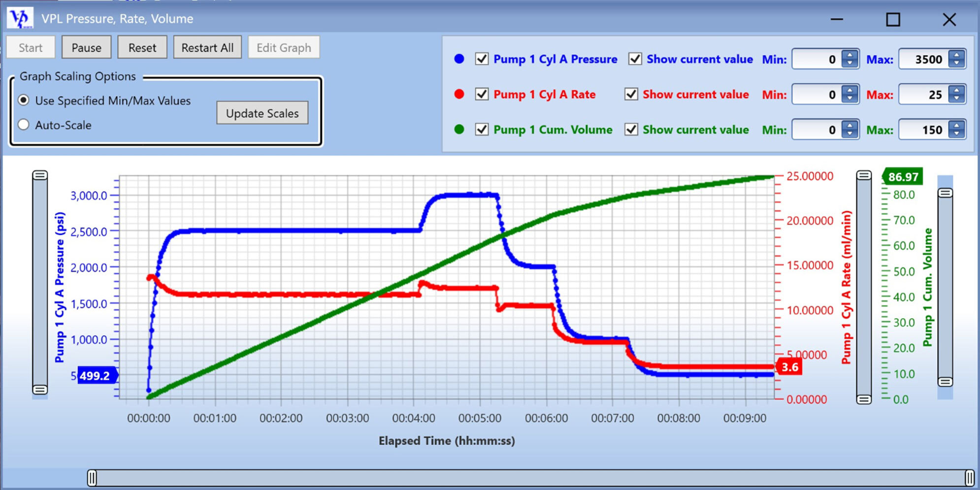Image resolution: width=980 pixels, height=490 pixels.
Task: Click the 80.0 volume axis label
Action: (904, 195)
